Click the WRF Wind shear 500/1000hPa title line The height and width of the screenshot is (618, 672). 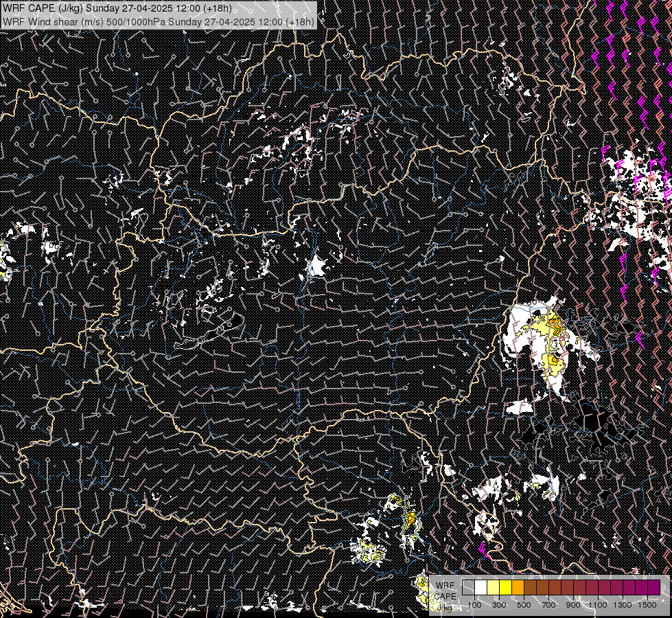coord(159,21)
